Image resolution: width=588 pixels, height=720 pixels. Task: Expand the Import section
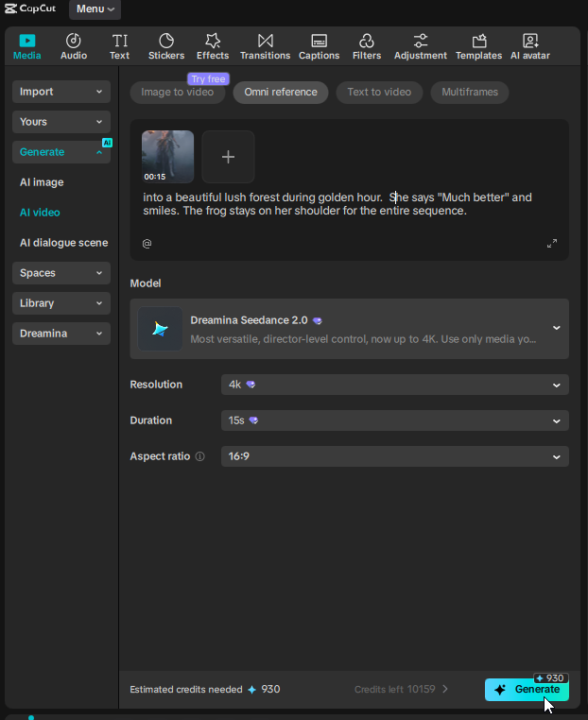61,92
